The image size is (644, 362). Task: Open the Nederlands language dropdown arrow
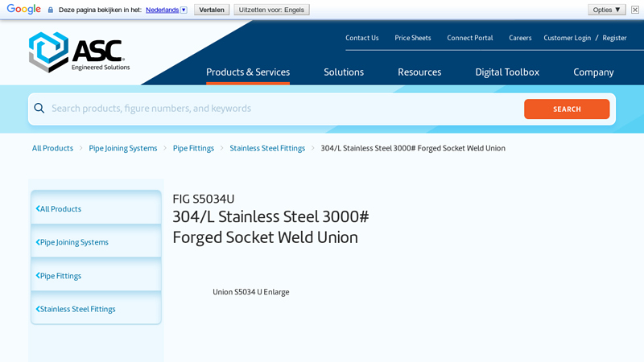coord(184,10)
